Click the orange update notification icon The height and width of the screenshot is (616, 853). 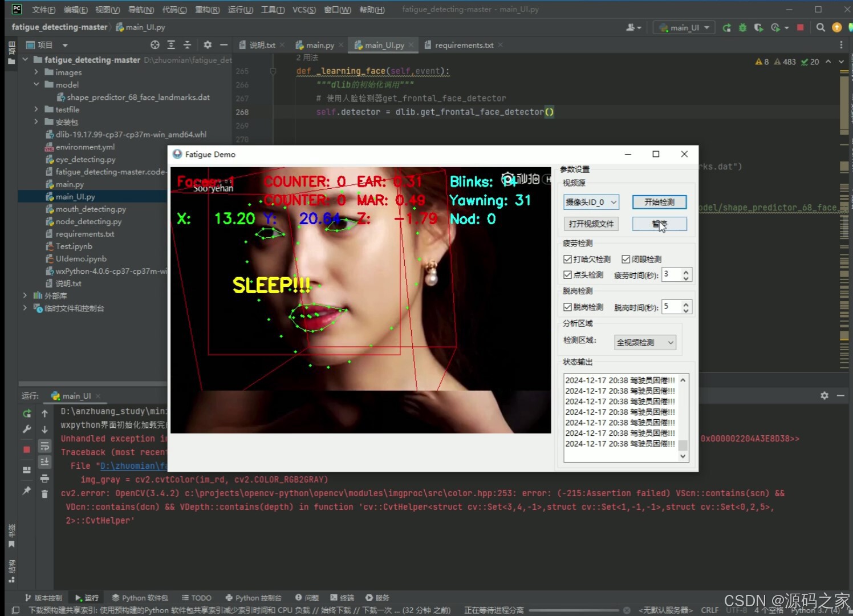[x=837, y=27]
